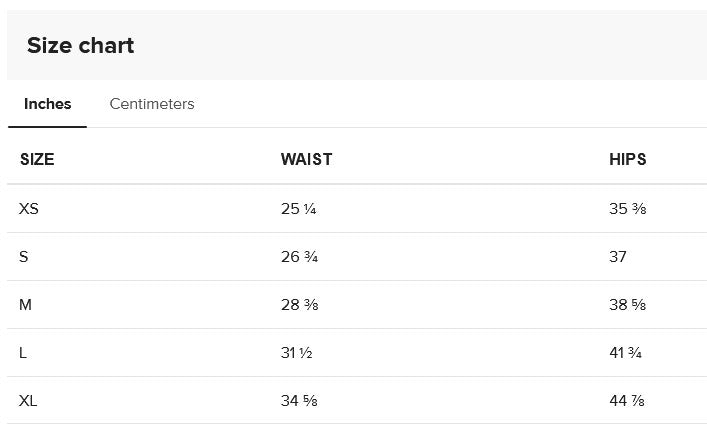Click the M hips value 38 ⅝
The height and width of the screenshot is (428, 707).
[627, 305]
